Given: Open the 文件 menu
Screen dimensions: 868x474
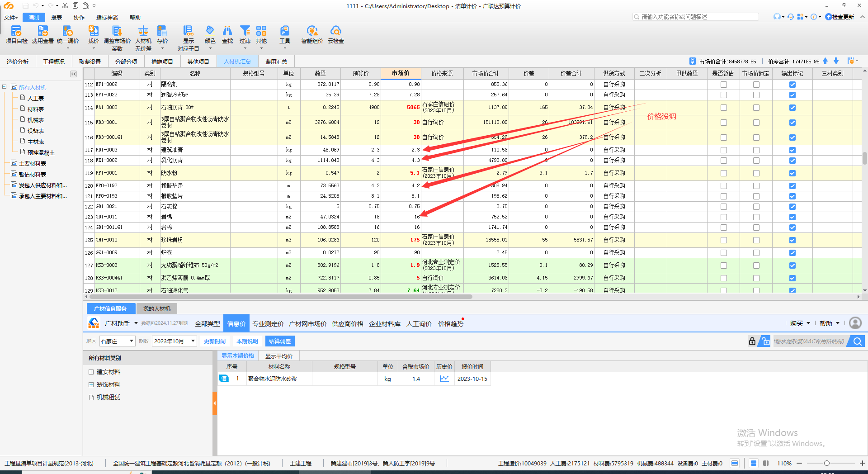Looking at the screenshot, I should click(x=10, y=17).
